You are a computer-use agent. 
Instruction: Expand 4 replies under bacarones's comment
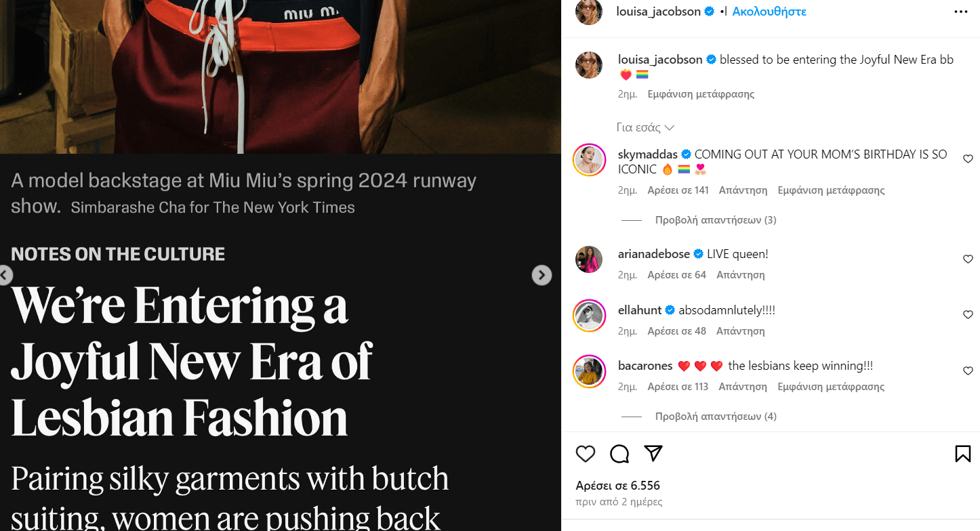(x=716, y=417)
